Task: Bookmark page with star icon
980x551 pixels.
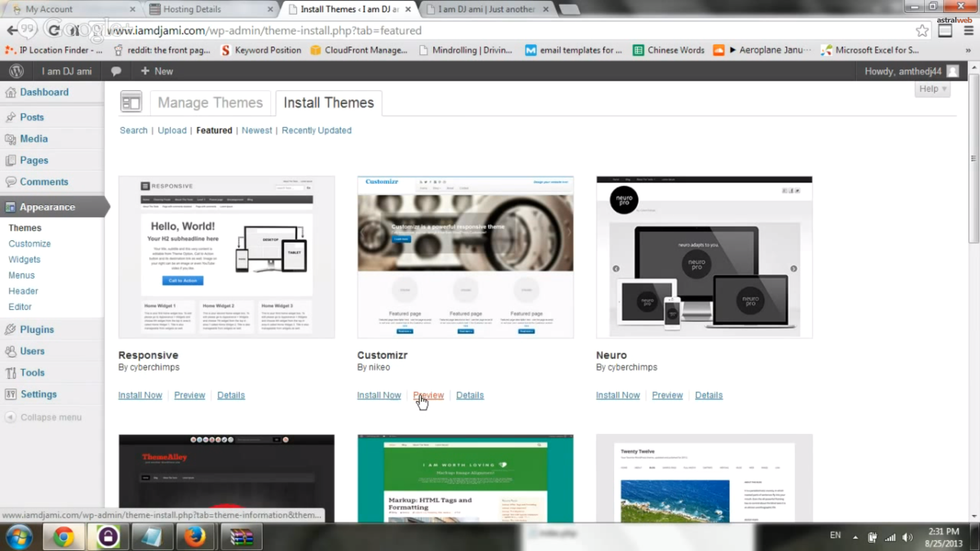Action: click(922, 31)
